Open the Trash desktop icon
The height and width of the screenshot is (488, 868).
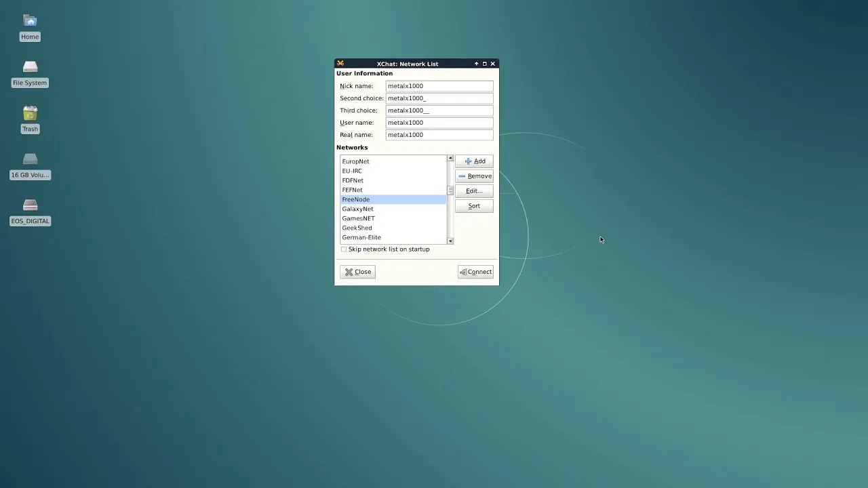tap(30, 120)
